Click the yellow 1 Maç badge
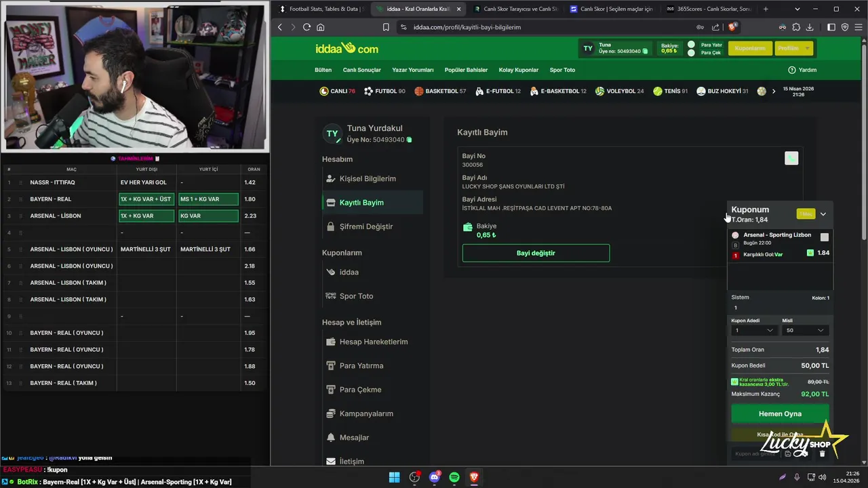Viewport: 868px width, 488px height. pos(806,214)
